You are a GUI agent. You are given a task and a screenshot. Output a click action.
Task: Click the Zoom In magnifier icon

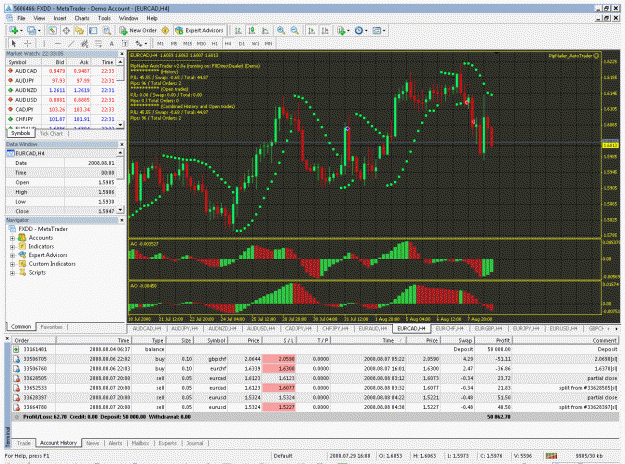[281, 30]
